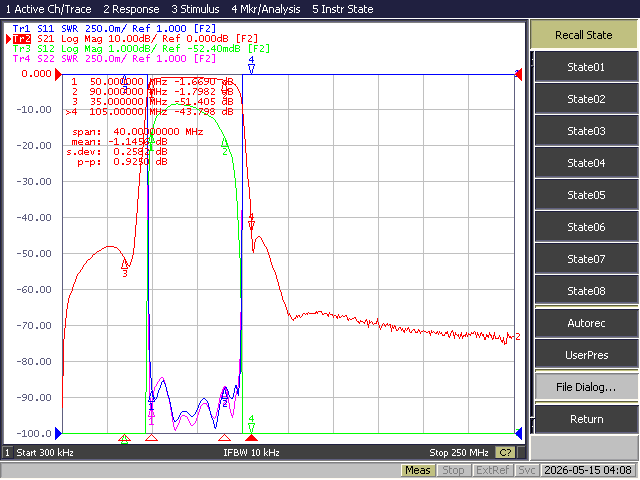
Task: Click the -50.00 Y-axis scale label
Action: 34,253
